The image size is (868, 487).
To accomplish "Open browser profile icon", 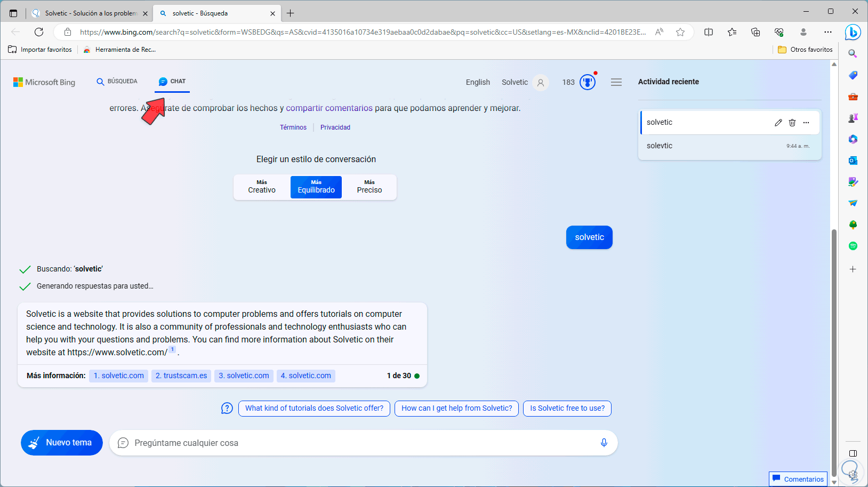I will point(803,32).
